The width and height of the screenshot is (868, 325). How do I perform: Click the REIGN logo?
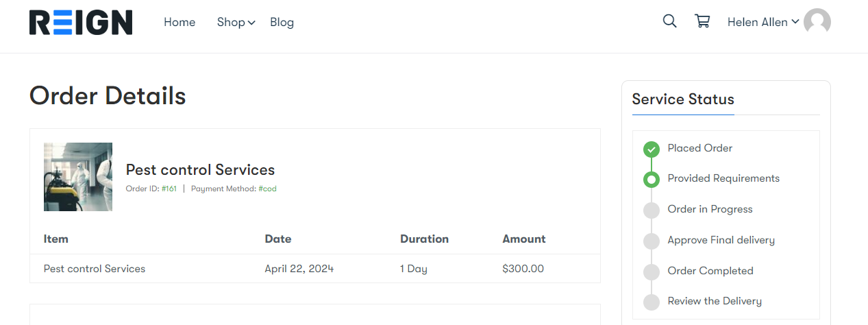tap(81, 22)
